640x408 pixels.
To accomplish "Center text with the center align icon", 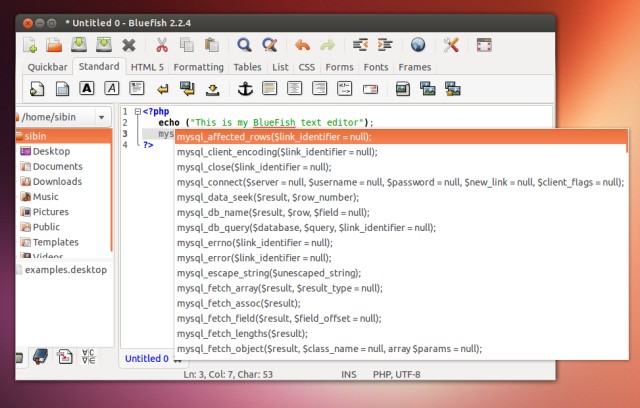I will click(x=294, y=88).
